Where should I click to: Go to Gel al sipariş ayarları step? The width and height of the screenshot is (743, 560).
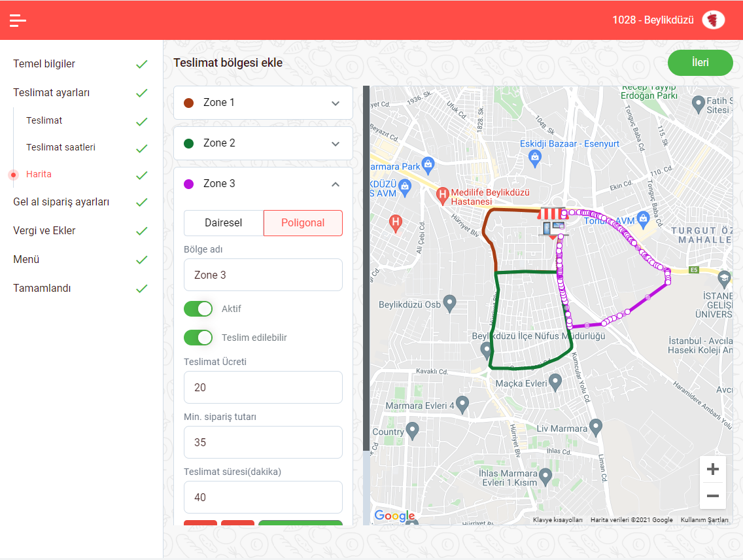pos(61,202)
